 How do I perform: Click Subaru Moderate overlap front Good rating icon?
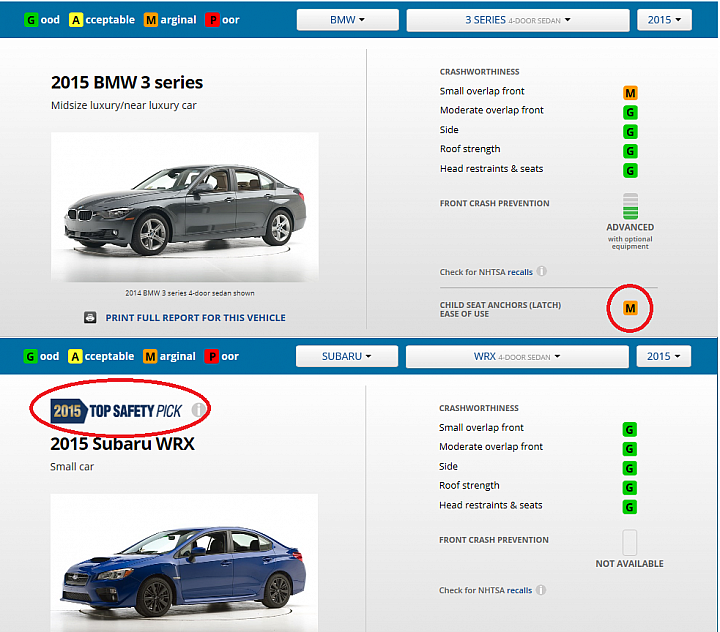(x=630, y=449)
